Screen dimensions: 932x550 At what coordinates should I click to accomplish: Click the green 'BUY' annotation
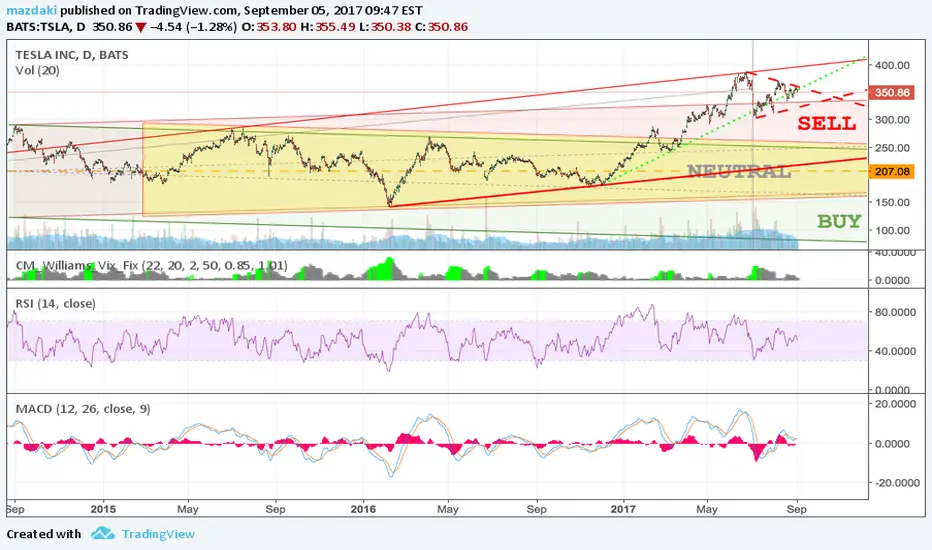point(839,221)
